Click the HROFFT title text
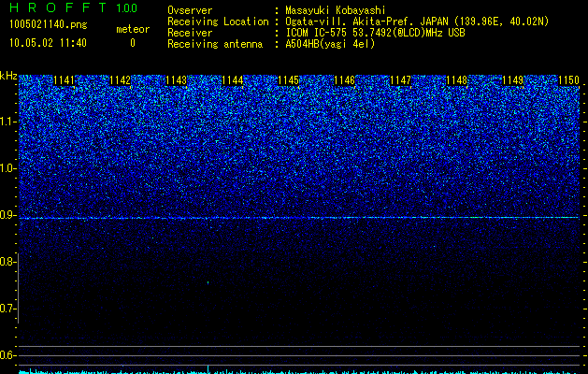This screenshot has width=588, height=374. [x=59, y=7]
